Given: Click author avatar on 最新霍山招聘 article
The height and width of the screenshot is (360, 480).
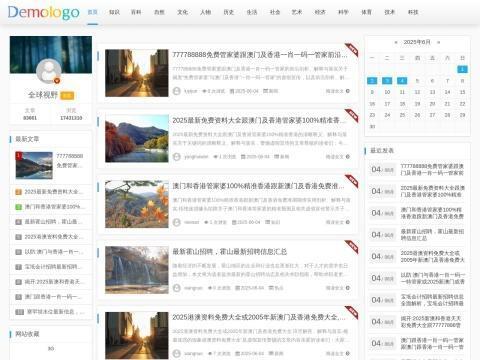Looking at the screenshot, I should (177, 288).
